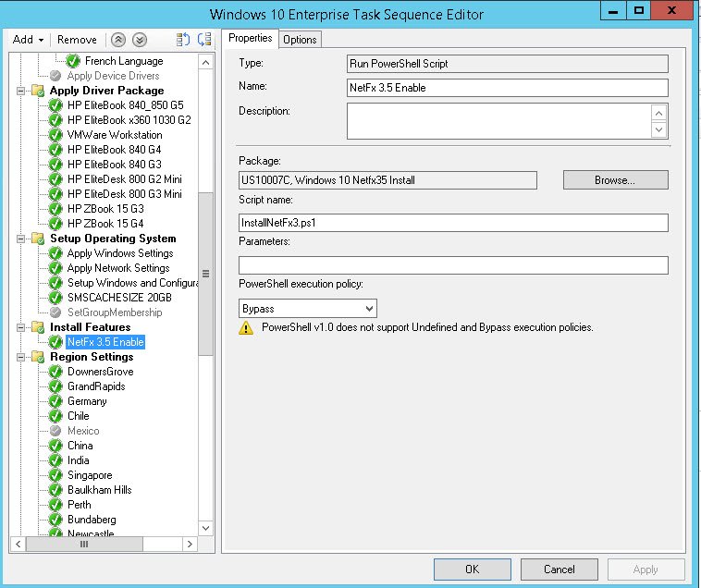Viewport: 701px width, 588px height.
Task: Click the Region Settings folder icon
Action: tap(38, 357)
